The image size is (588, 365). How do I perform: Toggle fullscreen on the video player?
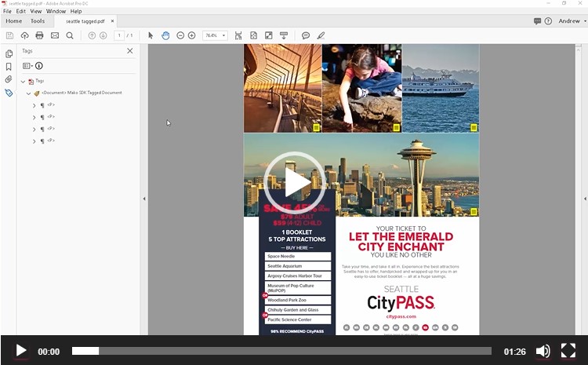click(x=568, y=351)
